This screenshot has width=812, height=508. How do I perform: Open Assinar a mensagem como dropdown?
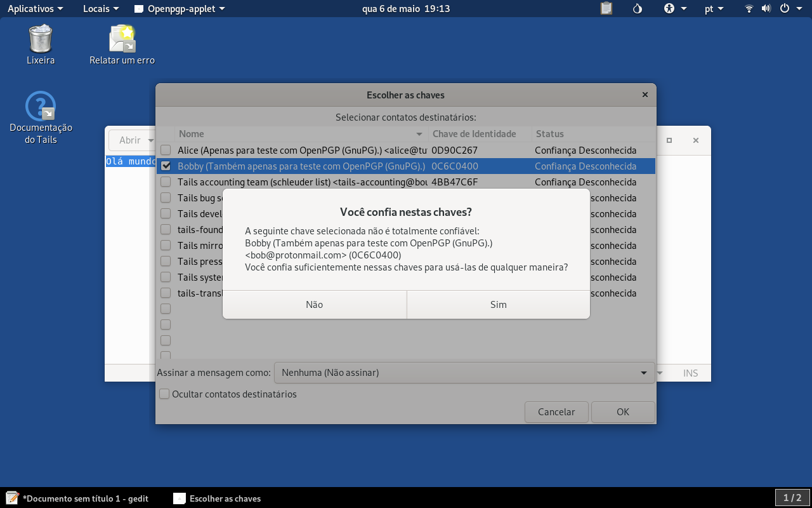464,373
